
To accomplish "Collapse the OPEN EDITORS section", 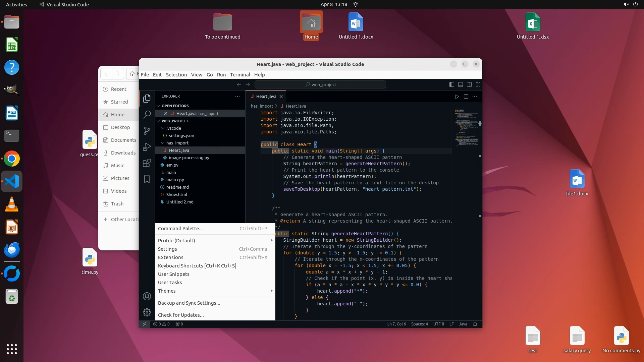I will 159,106.
